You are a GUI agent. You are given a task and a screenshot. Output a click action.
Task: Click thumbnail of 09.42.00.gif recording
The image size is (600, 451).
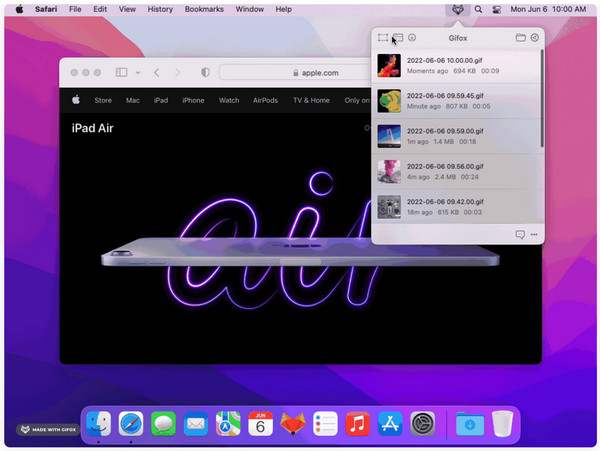pos(389,207)
